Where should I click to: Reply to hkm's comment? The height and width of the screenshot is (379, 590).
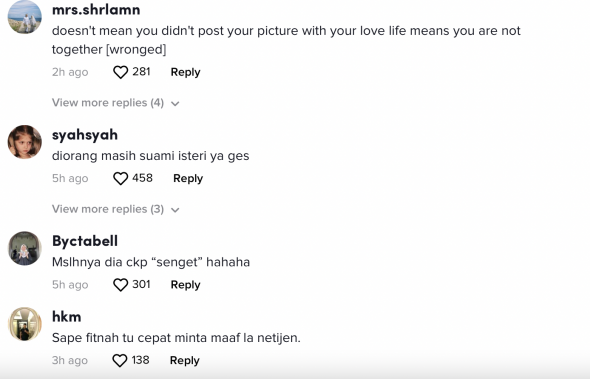click(184, 360)
